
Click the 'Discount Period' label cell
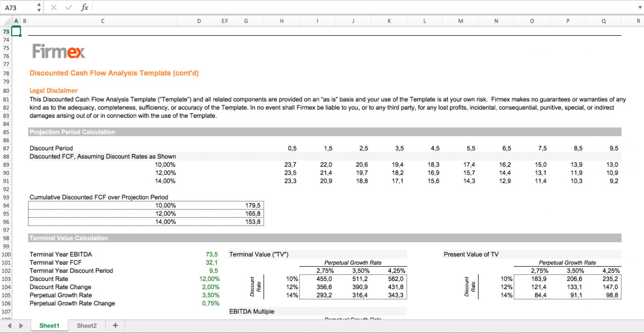[x=51, y=148]
